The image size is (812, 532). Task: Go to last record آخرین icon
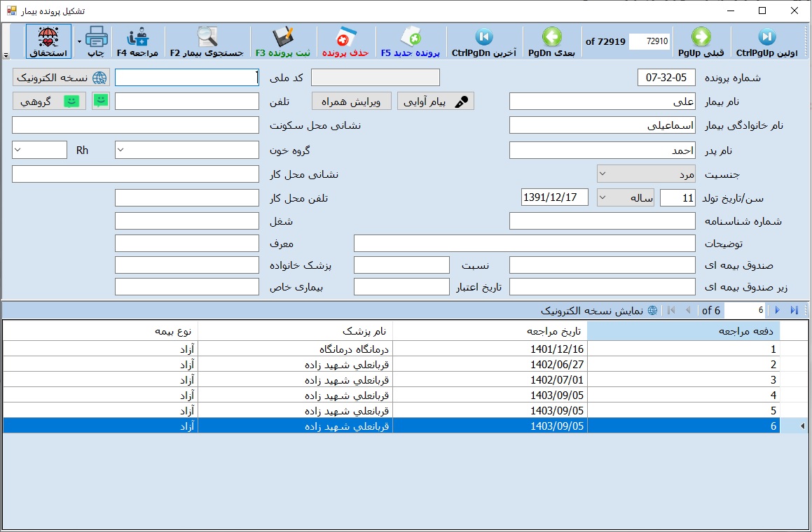pos(483,36)
